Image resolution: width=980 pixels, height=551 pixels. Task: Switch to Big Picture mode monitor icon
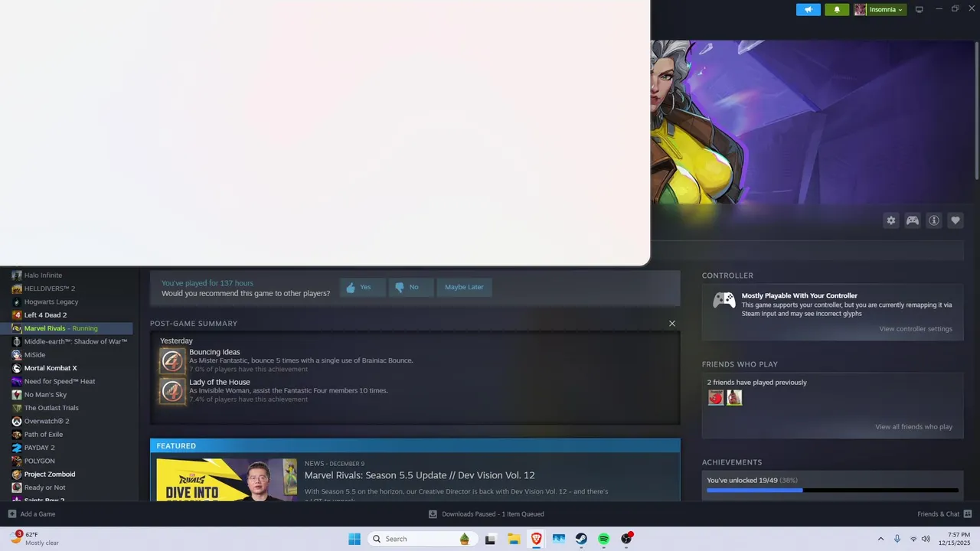pyautogui.click(x=920, y=9)
